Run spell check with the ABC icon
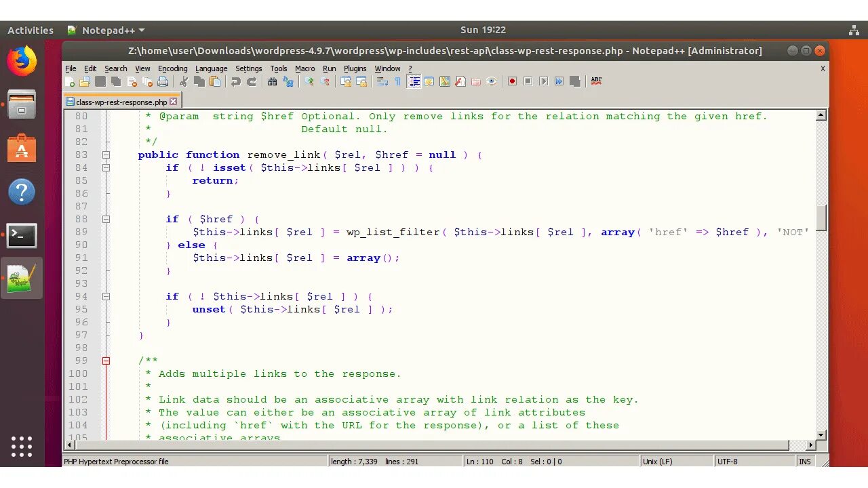Image resolution: width=868 pixels, height=488 pixels. [x=596, y=81]
